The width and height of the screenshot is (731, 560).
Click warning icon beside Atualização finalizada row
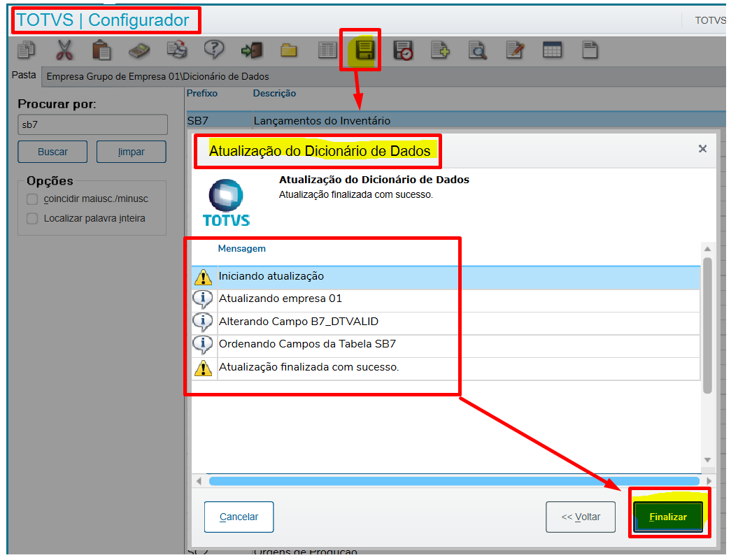coord(204,368)
